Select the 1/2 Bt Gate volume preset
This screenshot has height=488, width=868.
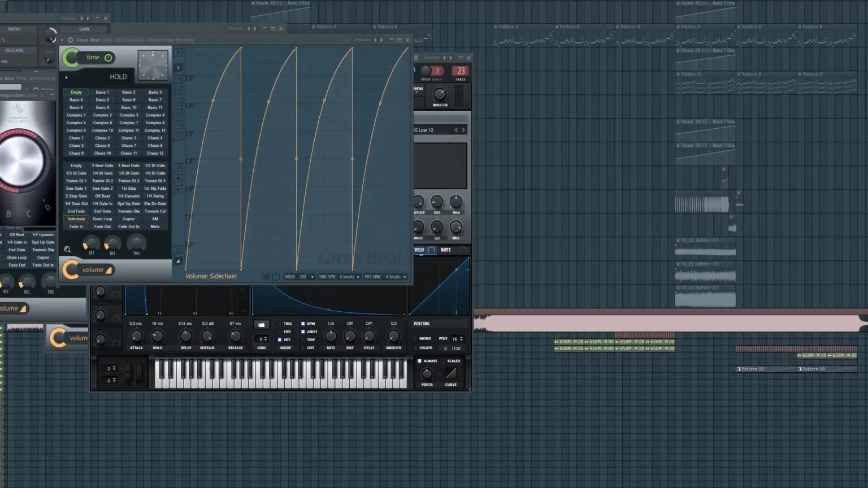click(x=155, y=165)
